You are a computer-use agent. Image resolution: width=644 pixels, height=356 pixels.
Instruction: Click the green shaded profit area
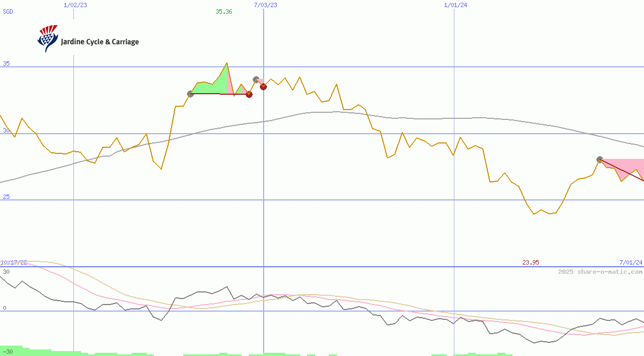pos(211,87)
